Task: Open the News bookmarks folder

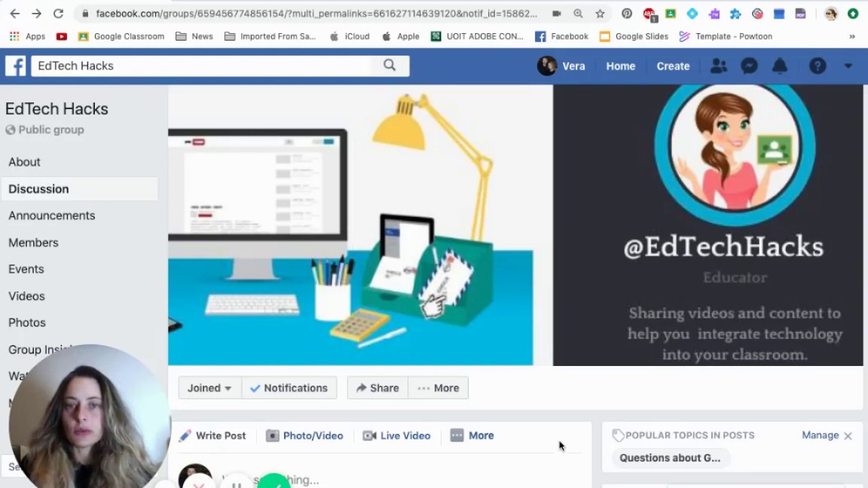Action: coord(194,37)
